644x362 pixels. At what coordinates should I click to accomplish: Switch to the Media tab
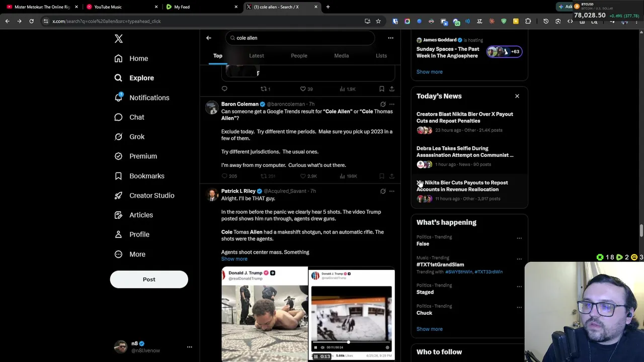342,56
